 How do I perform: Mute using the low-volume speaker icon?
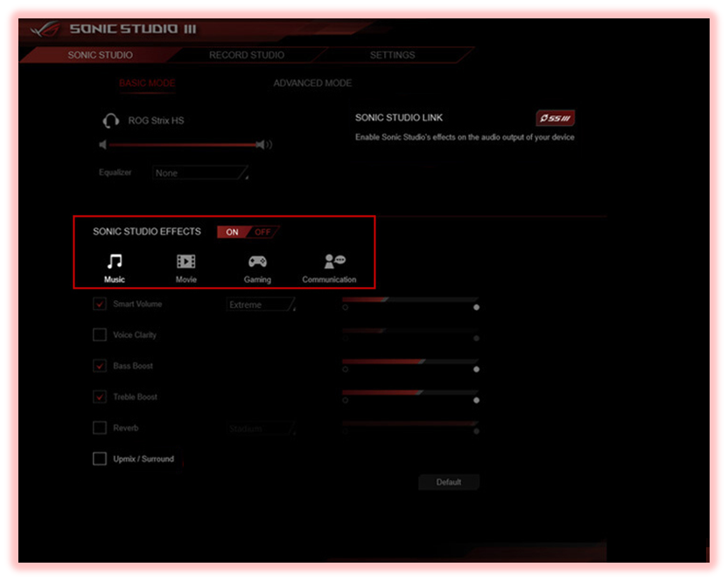(103, 145)
